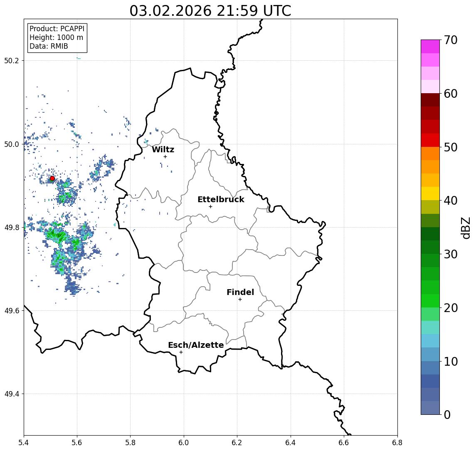Click the Ettelbruck city label
Screen dimensions: 476x451
(x=221, y=199)
